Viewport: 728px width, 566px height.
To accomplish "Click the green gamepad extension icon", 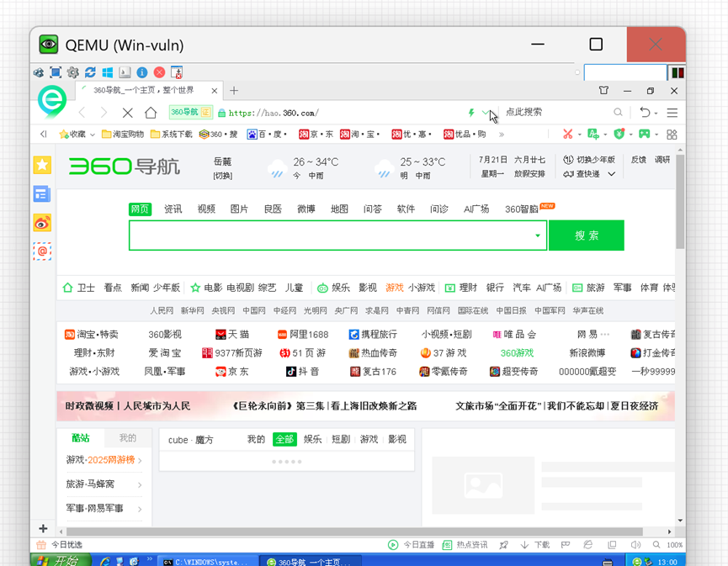I will [645, 134].
